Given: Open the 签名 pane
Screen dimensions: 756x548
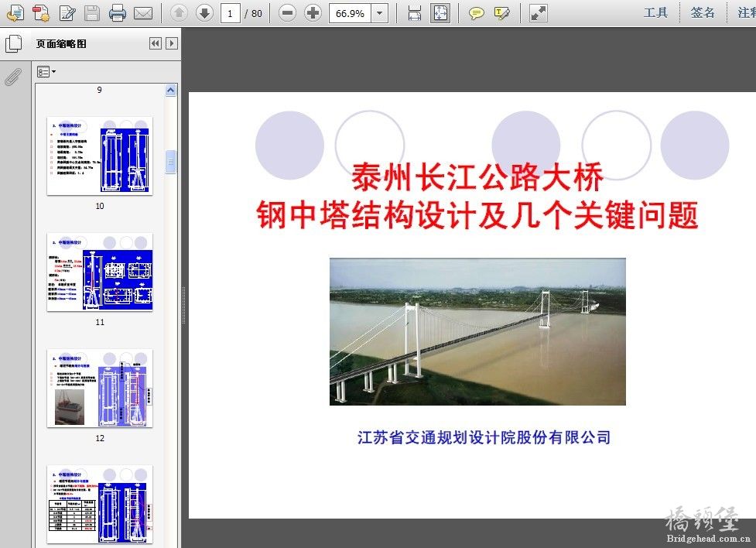Looking at the screenshot, I should click(x=703, y=13).
